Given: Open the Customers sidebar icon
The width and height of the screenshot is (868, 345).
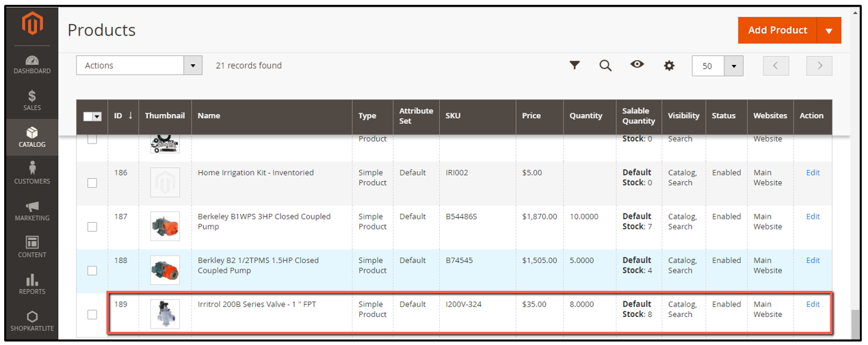Looking at the screenshot, I should click(x=32, y=169).
